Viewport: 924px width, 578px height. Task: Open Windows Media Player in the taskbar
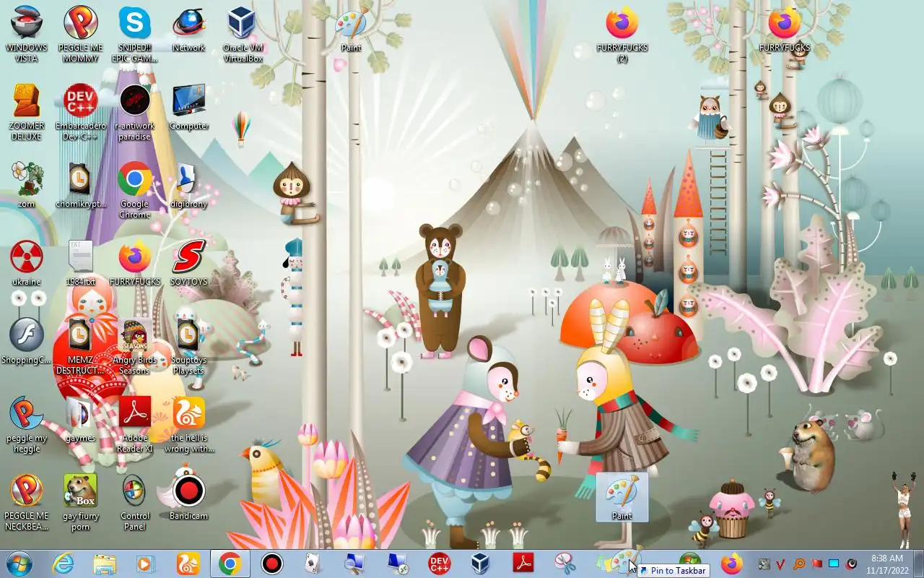point(147,564)
